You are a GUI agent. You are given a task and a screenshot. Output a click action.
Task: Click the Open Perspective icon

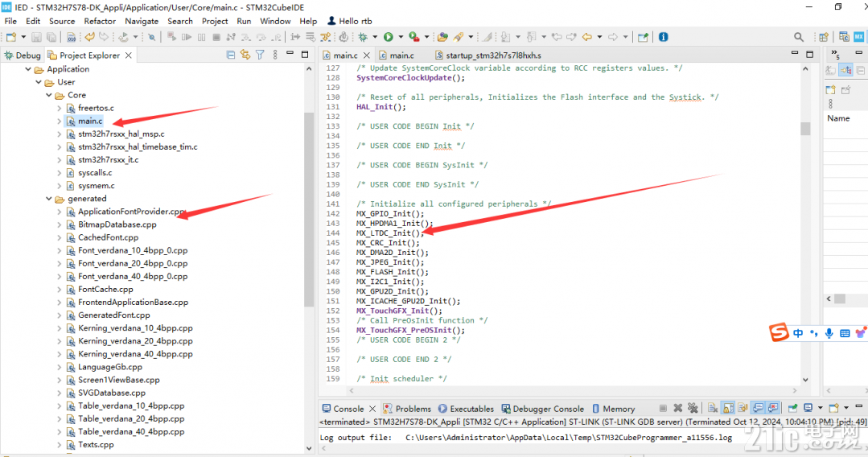(824, 37)
